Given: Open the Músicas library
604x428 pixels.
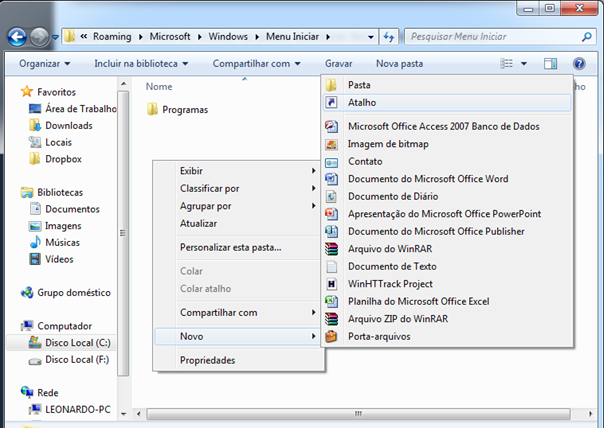Looking at the screenshot, I should pos(55,242).
